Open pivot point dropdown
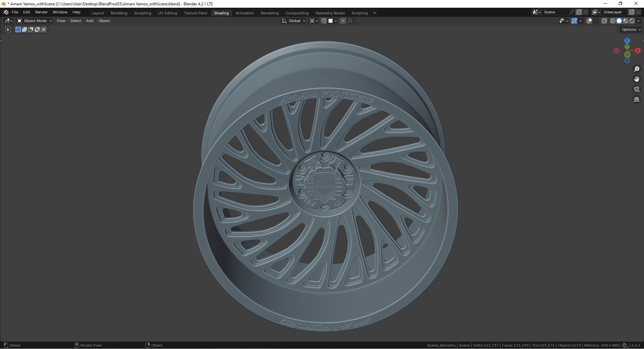 [x=313, y=21]
